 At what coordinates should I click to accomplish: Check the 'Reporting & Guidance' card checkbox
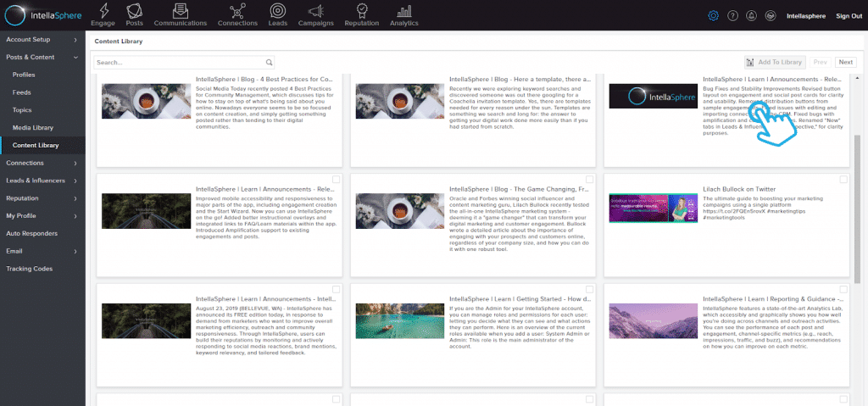point(843,289)
